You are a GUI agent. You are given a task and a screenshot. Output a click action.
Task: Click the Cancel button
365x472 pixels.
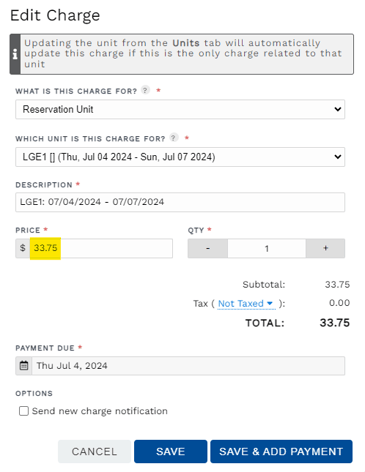tap(94, 452)
